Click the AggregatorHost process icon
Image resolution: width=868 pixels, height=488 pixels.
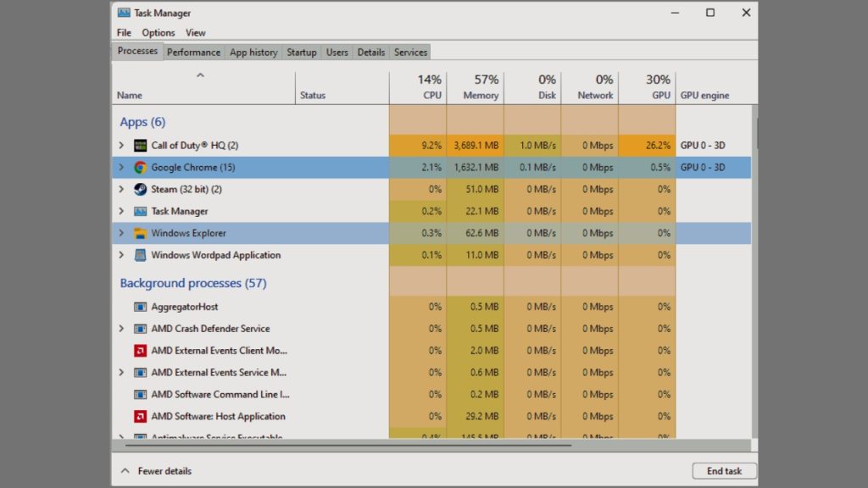(140, 307)
